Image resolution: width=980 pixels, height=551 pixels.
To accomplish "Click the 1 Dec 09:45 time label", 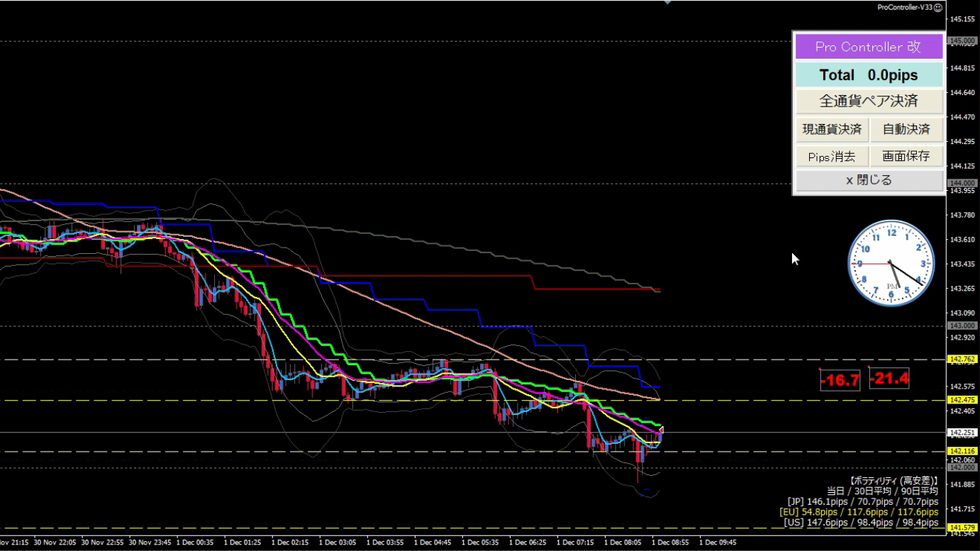I will coord(718,542).
